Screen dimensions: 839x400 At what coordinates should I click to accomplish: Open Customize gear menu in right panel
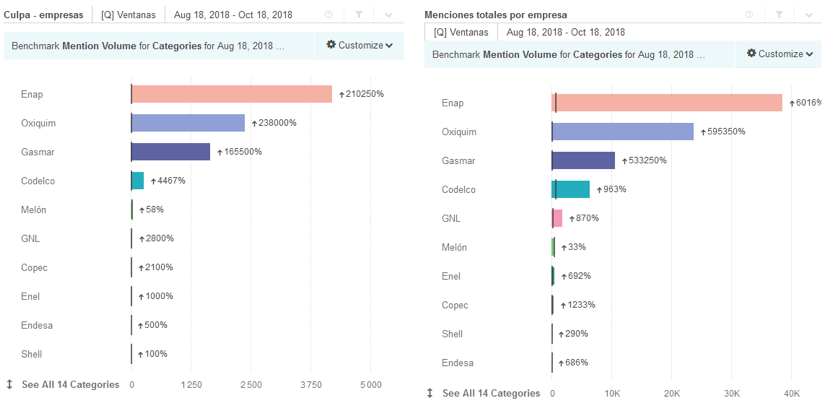[x=780, y=54]
